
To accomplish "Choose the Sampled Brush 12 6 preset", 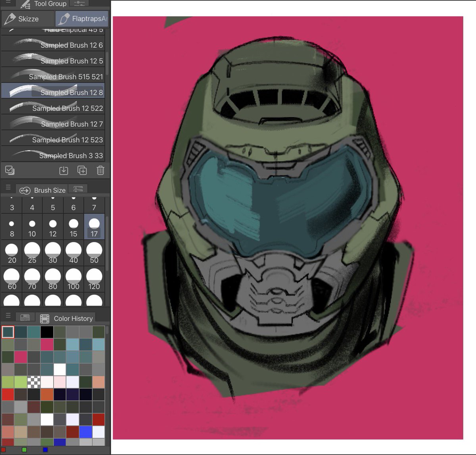I will coord(53,44).
